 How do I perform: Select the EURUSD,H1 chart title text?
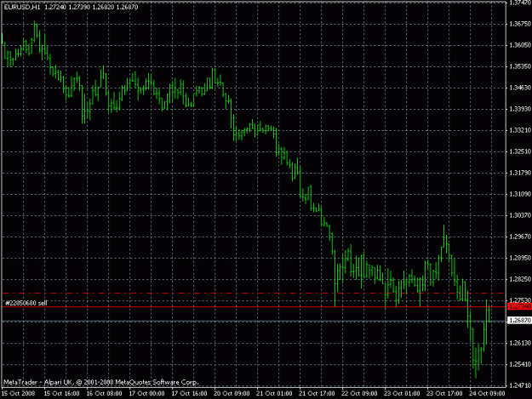[x=22, y=7]
